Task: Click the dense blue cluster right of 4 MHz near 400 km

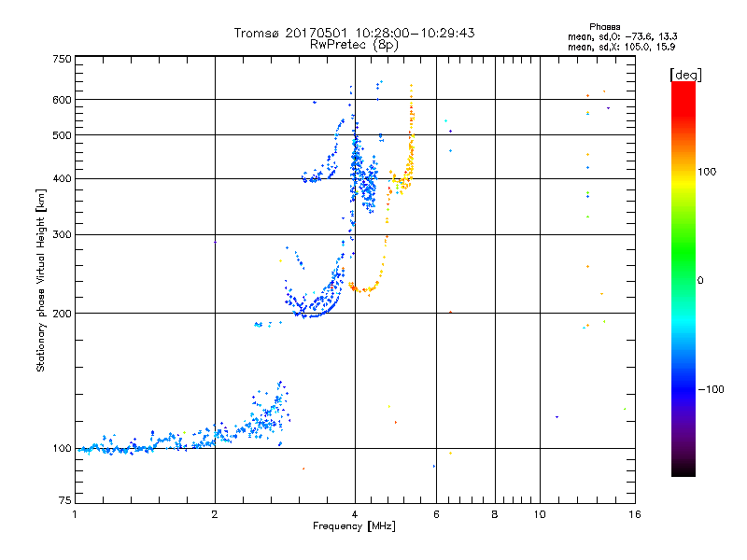Action: coord(368,187)
